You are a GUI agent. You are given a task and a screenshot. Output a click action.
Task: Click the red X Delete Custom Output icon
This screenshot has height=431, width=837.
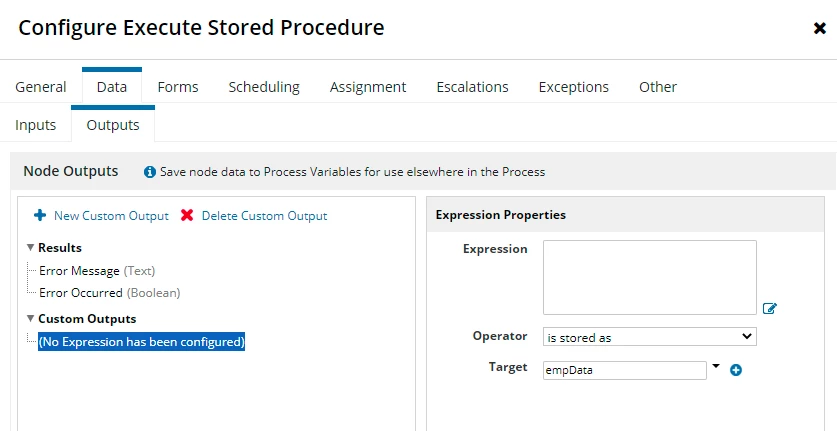(x=187, y=215)
